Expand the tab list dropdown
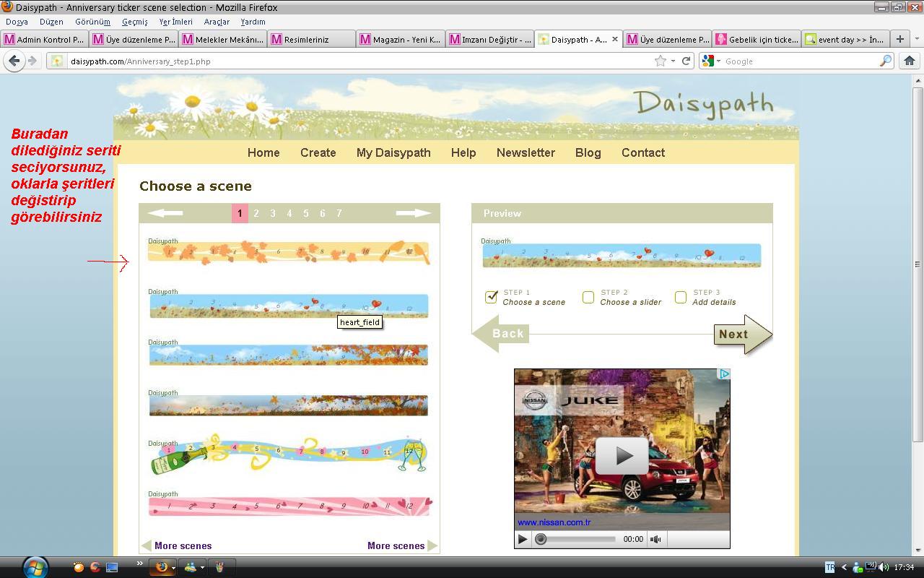 pos(917,39)
